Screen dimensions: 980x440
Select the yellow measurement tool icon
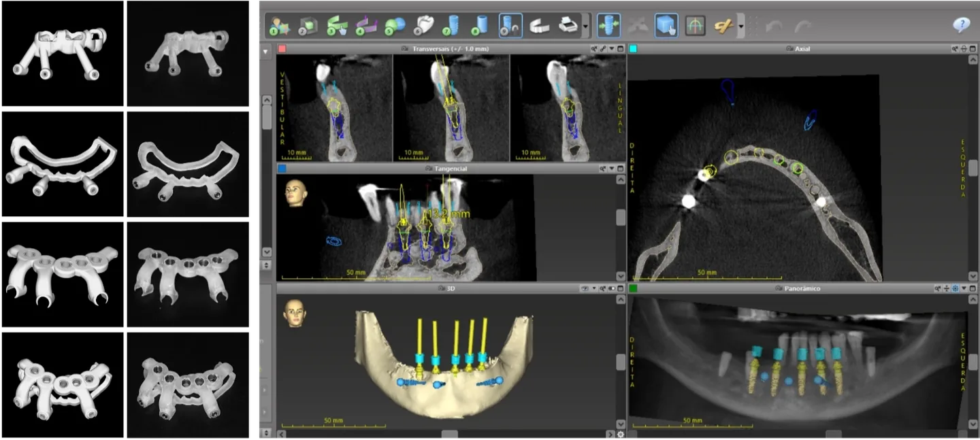723,25
